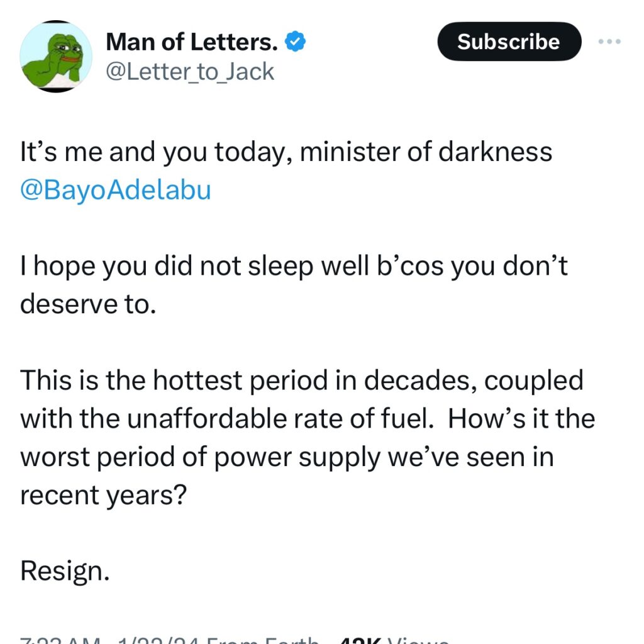Click the 'worst period of power supply' line
Image resolution: width=644 pixels, height=644 pixels.
(x=286, y=457)
